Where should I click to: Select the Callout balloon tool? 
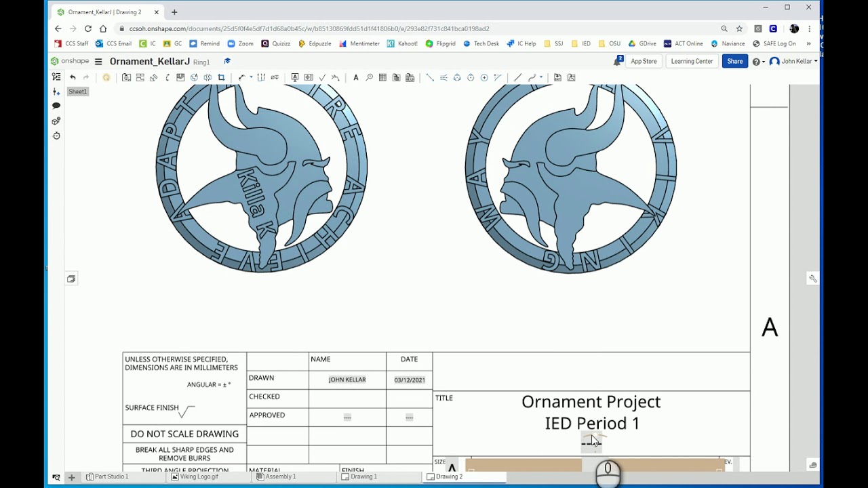point(370,77)
